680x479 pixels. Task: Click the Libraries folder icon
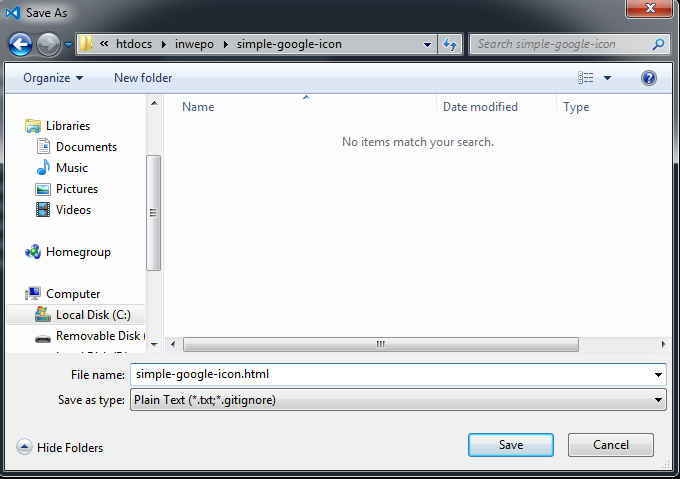coord(33,126)
